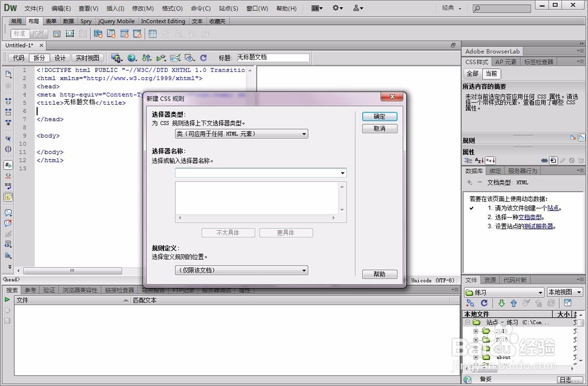588x386 pixels.
Task: Select the Attach Style Sheet link icon
Action: tap(544, 160)
